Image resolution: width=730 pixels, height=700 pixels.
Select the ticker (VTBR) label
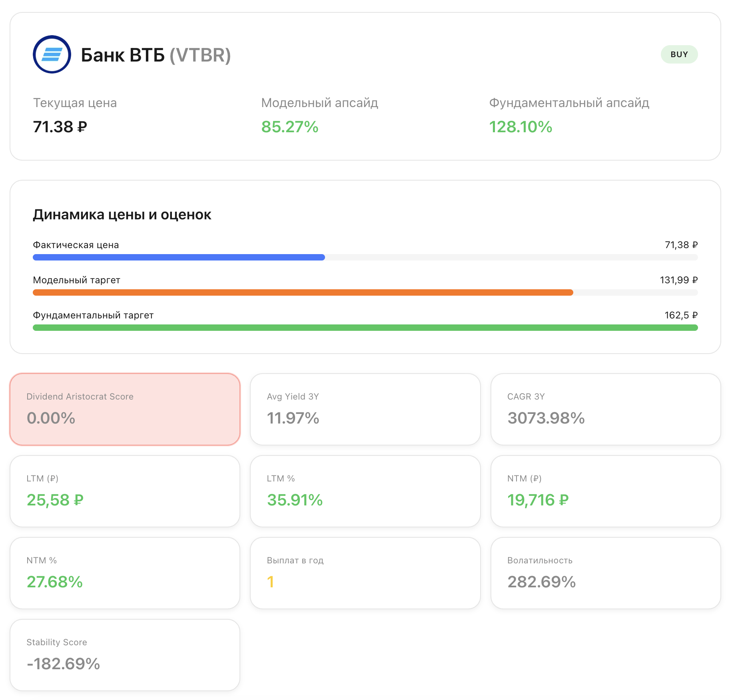200,56
